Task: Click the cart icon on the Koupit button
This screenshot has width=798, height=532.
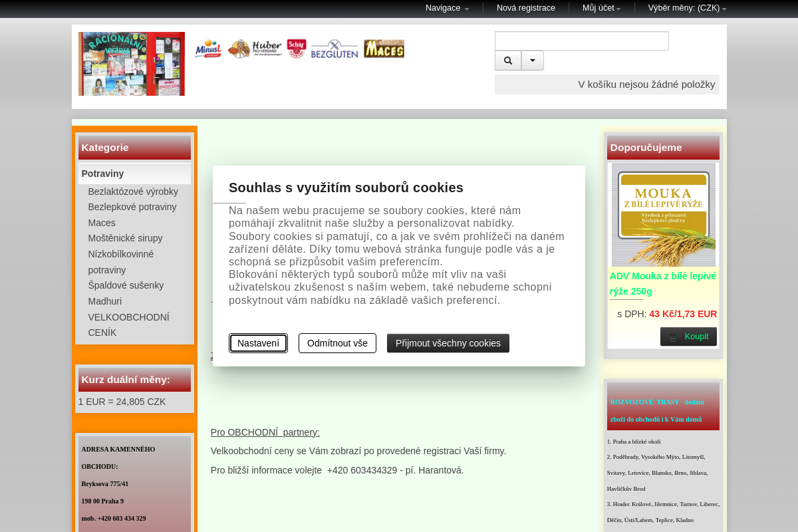Action: (x=672, y=336)
